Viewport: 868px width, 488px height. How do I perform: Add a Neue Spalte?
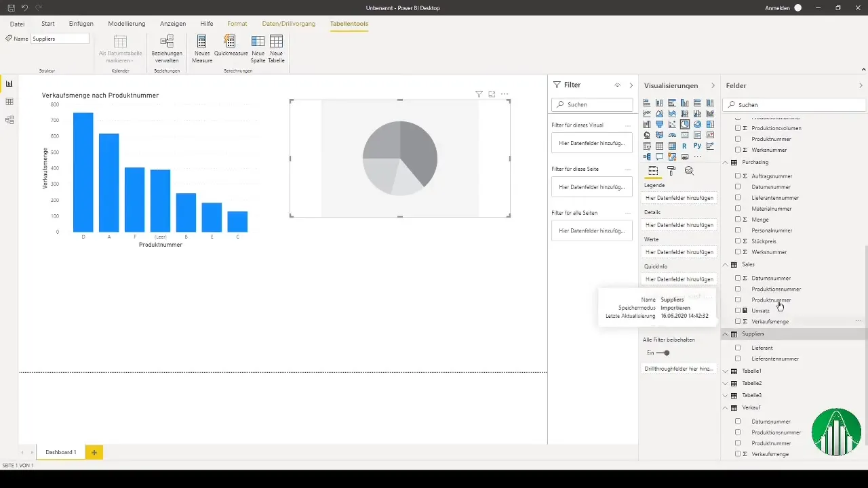(258, 49)
